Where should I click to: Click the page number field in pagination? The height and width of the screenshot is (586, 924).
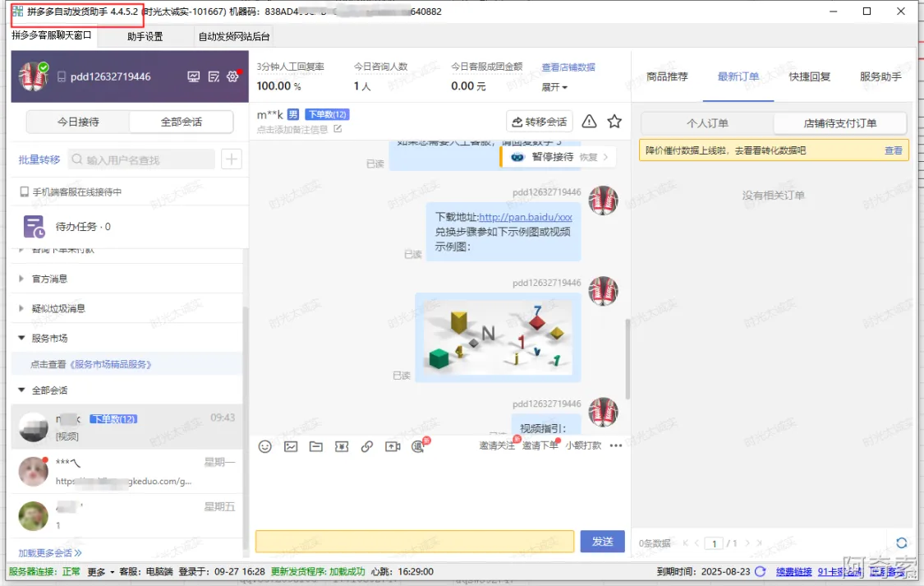[715, 543]
